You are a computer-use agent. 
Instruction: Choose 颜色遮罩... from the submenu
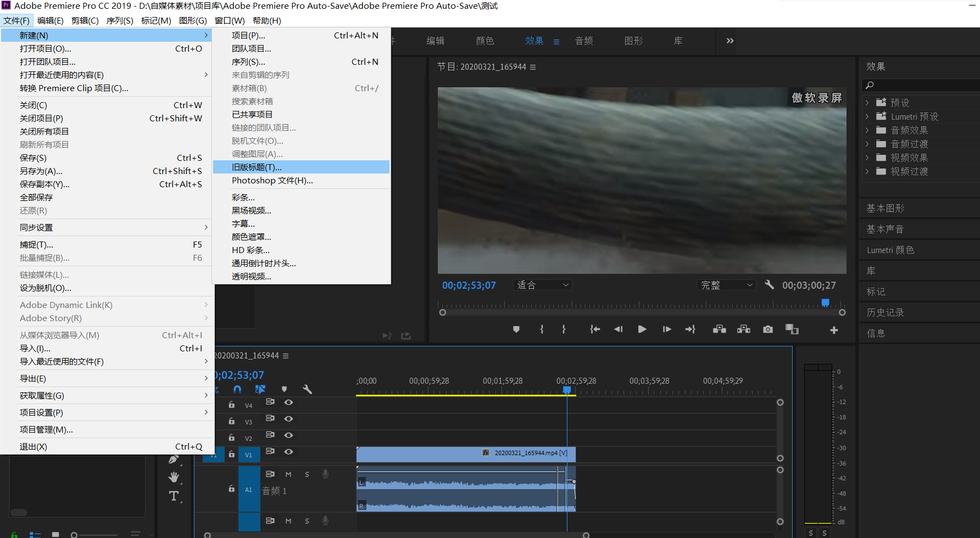[302, 237]
